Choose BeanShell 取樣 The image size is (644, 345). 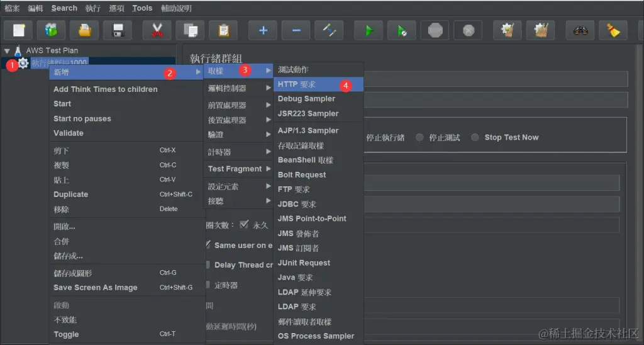click(x=318, y=160)
